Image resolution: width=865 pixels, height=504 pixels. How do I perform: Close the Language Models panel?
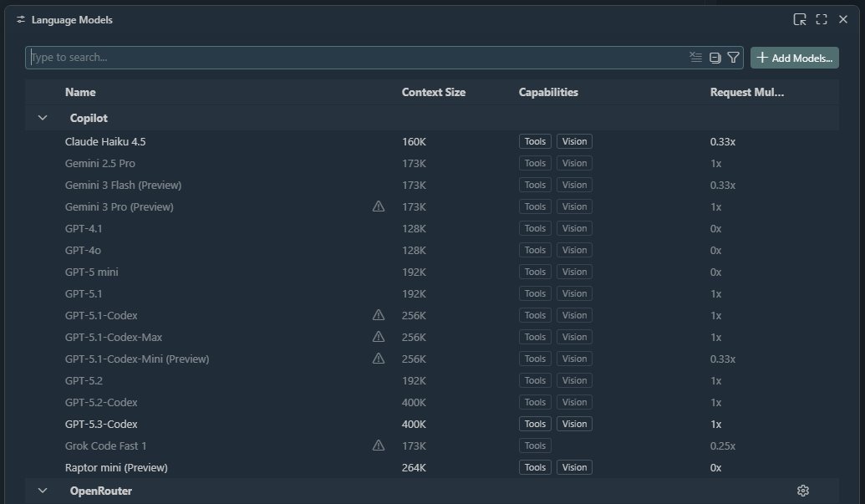pyautogui.click(x=843, y=19)
